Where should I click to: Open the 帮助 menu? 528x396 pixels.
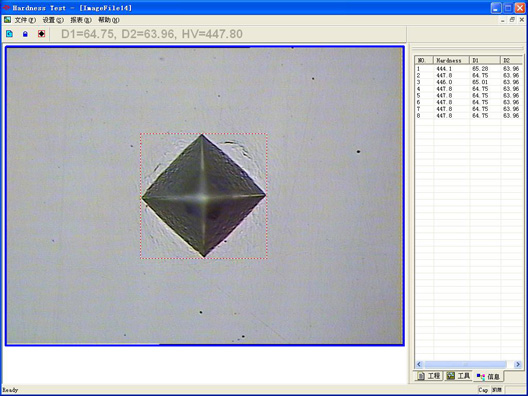point(109,20)
